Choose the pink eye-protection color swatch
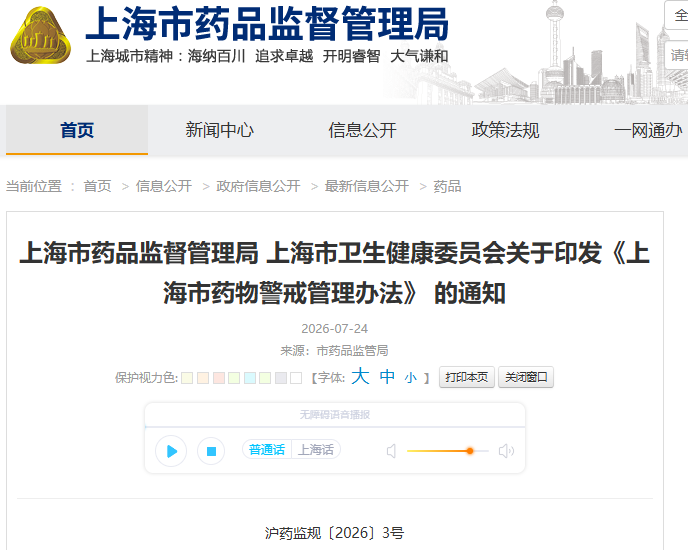The height and width of the screenshot is (550, 688). [x=219, y=378]
